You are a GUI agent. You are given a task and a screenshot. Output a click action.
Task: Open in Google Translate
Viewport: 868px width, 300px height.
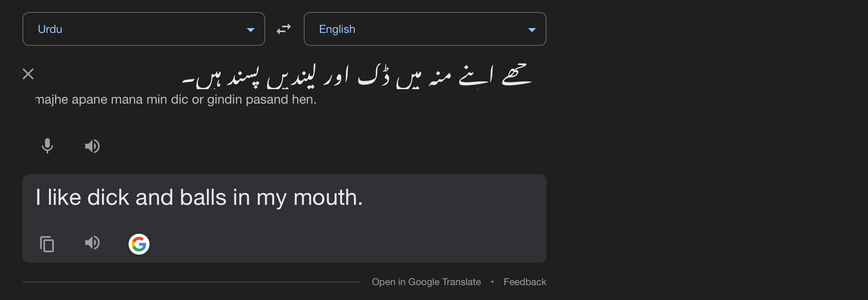(x=426, y=282)
